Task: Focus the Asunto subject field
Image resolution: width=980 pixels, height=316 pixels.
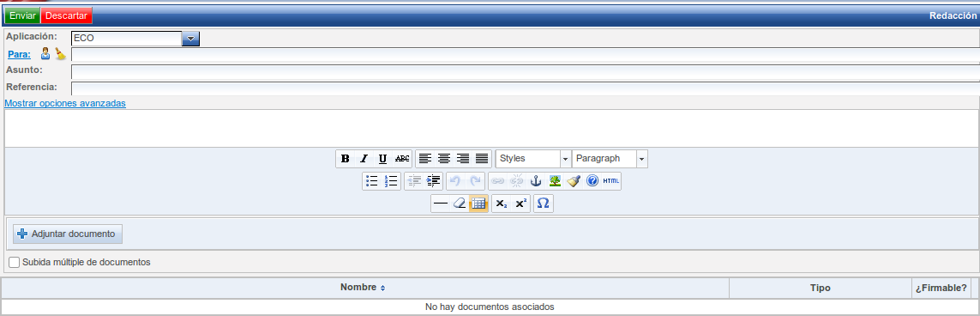Action: tap(526, 71)
